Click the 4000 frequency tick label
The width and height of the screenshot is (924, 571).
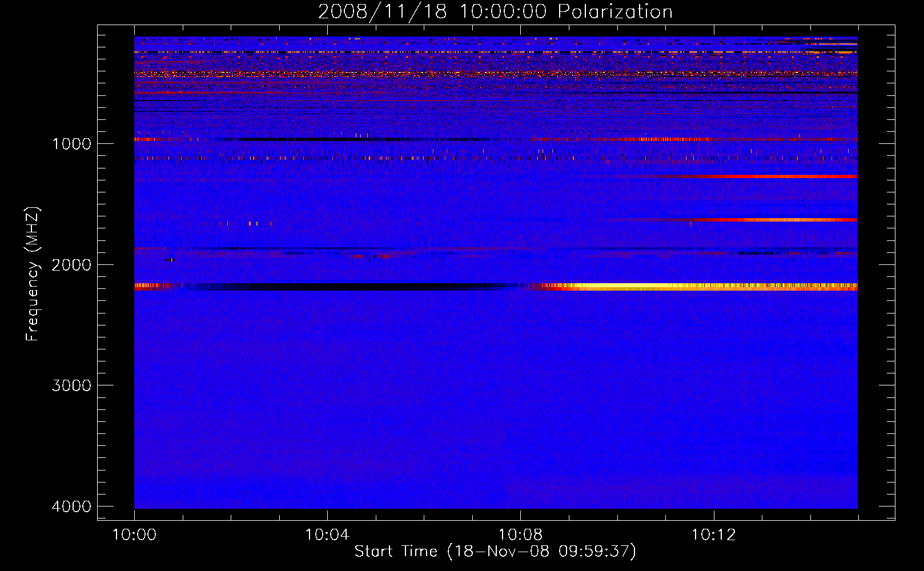(x=71, y=506)
